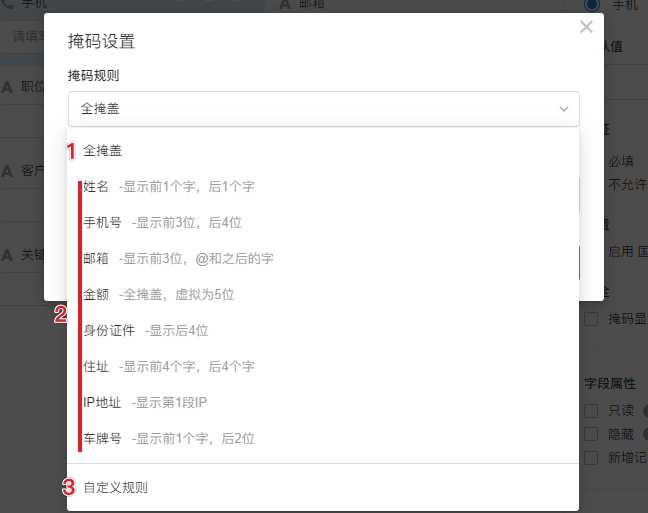This screenshot has height=513, width=648.
Task: Click the 客户 field type icon
Action: (7, 171)
